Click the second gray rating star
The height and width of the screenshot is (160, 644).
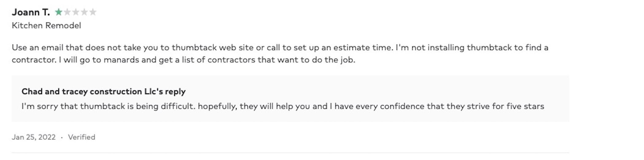67,12
